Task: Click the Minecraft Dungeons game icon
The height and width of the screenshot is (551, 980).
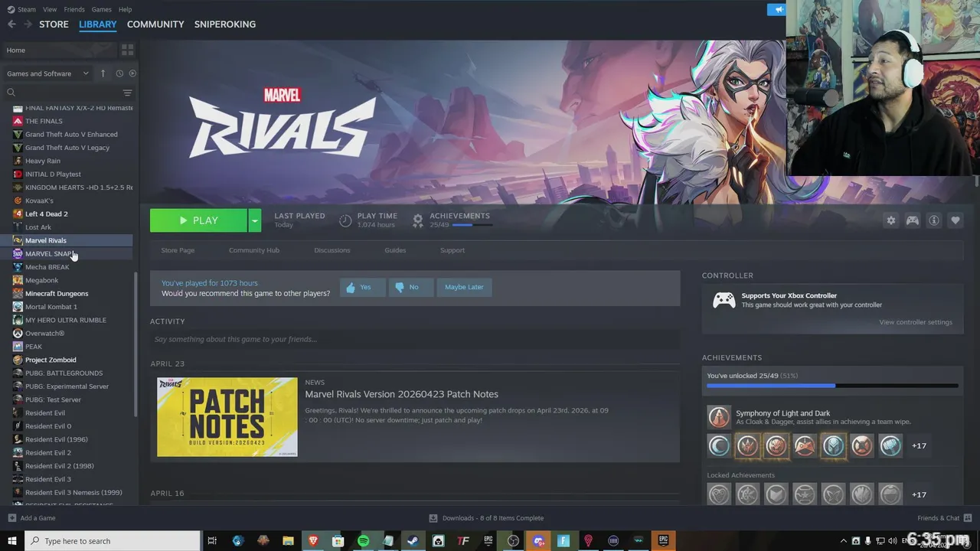Action: point(18,293)
